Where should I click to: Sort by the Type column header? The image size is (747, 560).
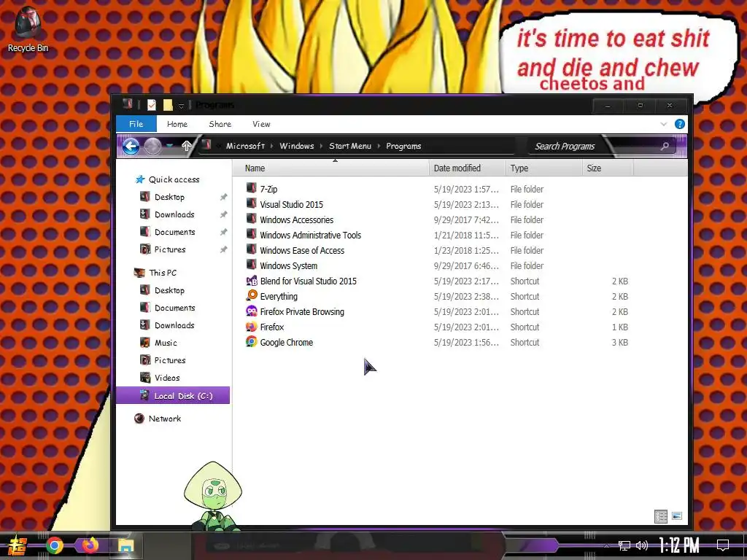(x=544, y=168)
